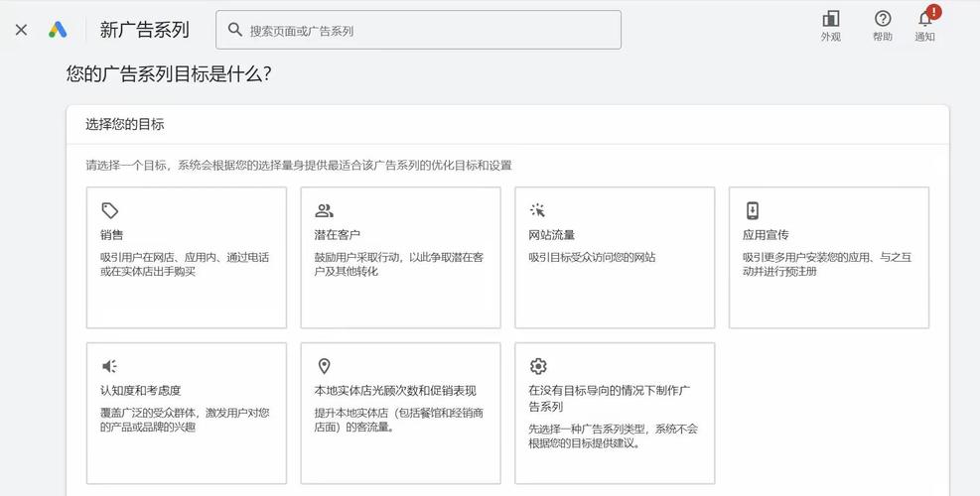Select the 销售 goal tag icon

point(110,210)
